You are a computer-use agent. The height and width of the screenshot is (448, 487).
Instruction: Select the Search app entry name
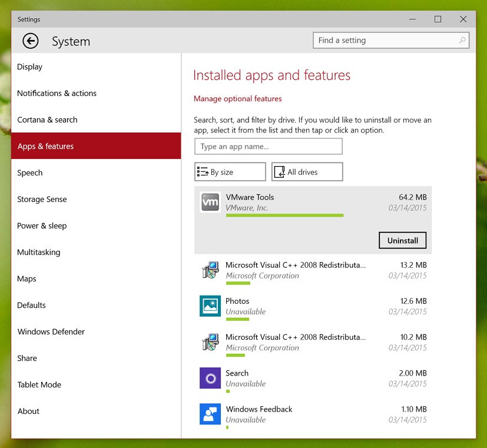click(237, 373)
